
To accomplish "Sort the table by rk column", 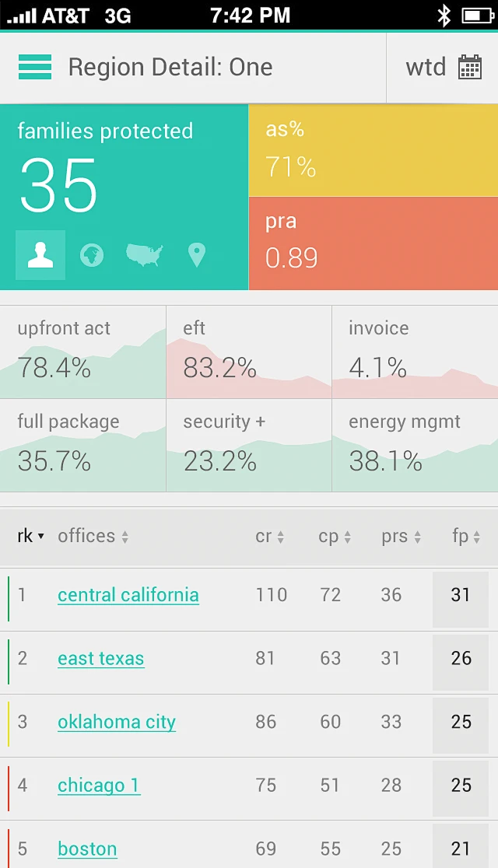I will pyautogui.click(x=30, y=536).
